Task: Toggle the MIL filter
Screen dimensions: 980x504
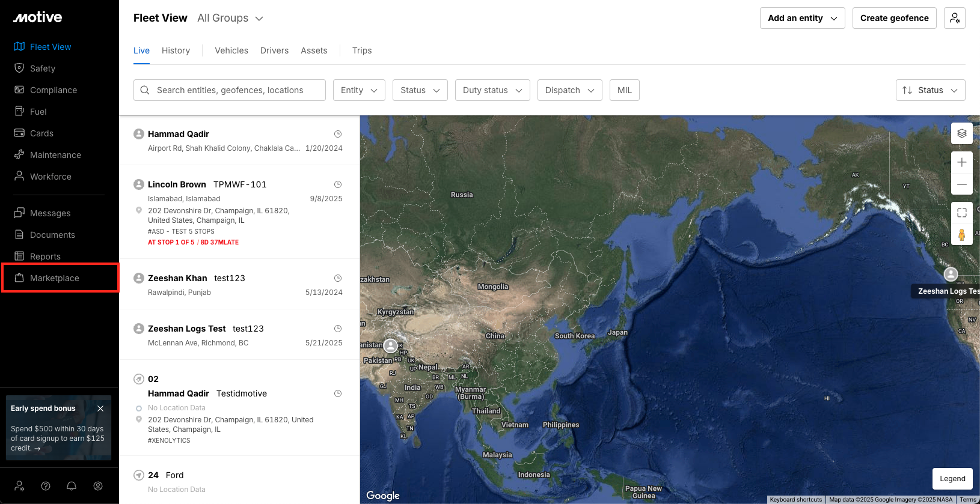Action: click(x=624, y=90)
